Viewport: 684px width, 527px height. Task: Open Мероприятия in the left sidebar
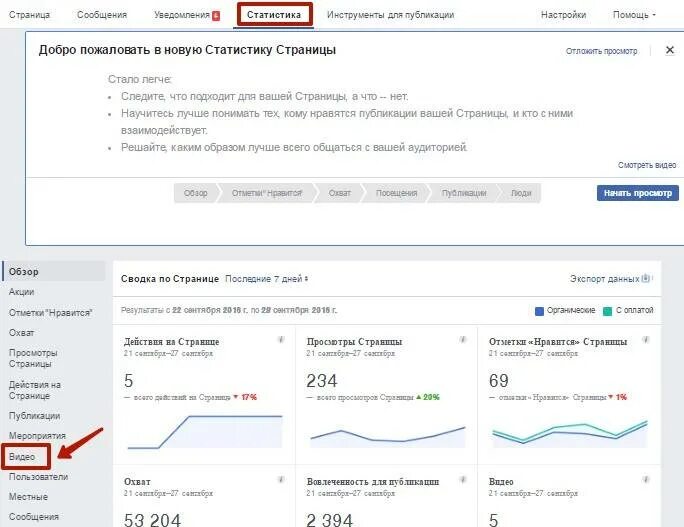click(x=37, y=435)
